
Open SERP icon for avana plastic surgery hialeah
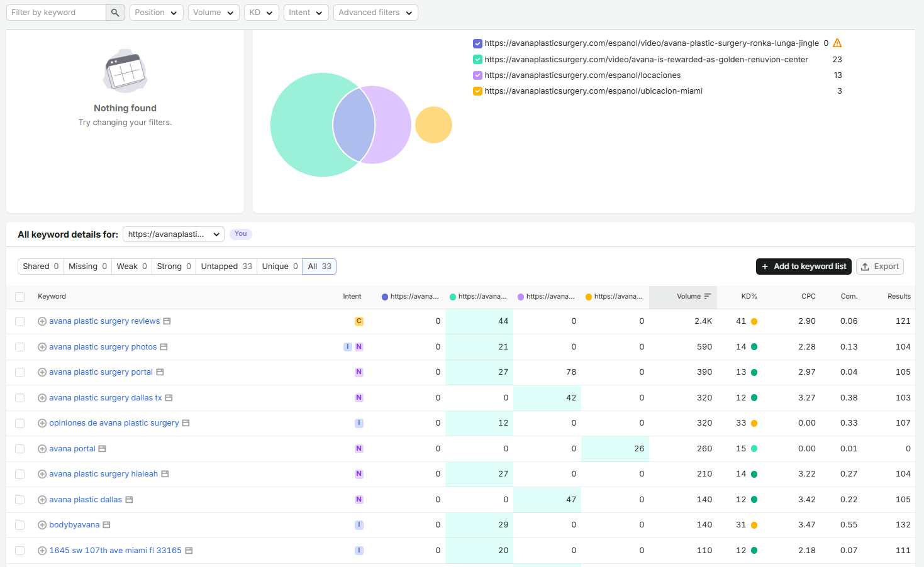click(165, 474)
